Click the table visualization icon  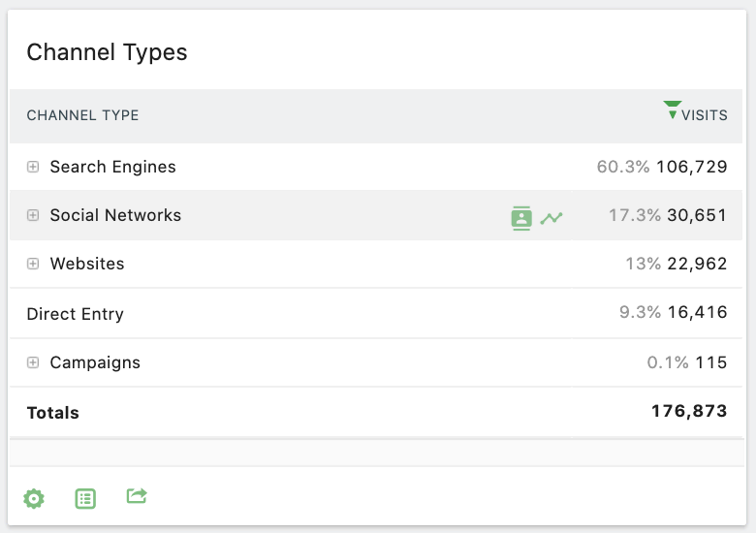click(x=85, y=498)
